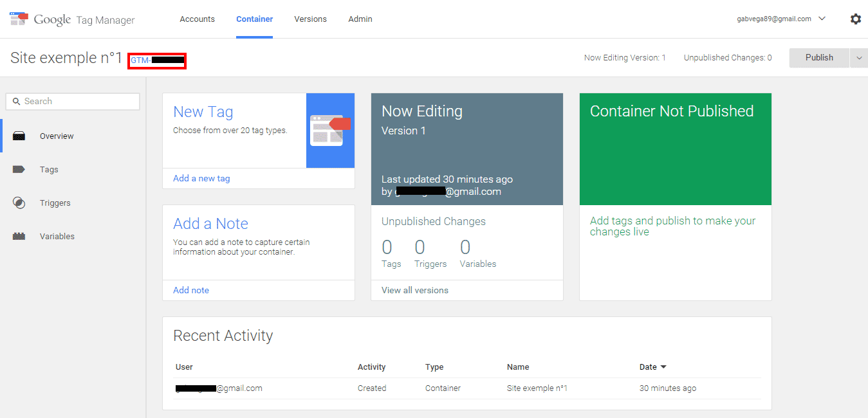Switch to the Accounts tab
The height and width of the screenshot is (418, 868).
[x=197, y=19]
